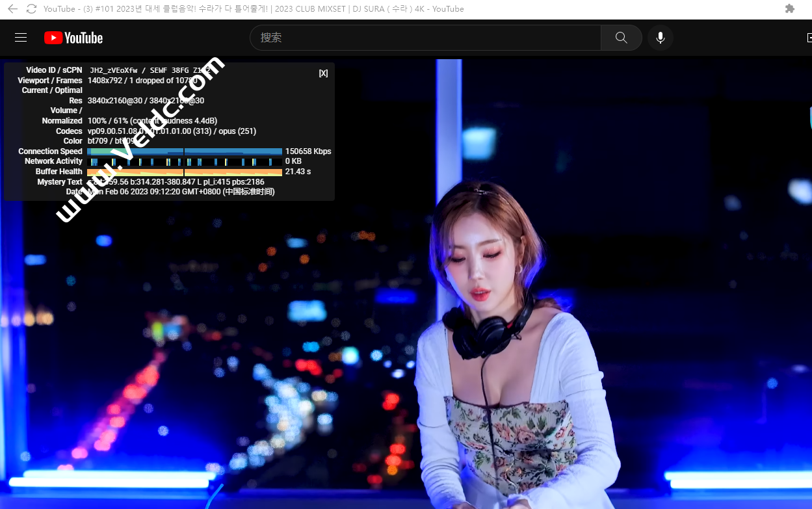Click the Buffer Health graph bar
The image size is (812, 509).
[185, 172]
